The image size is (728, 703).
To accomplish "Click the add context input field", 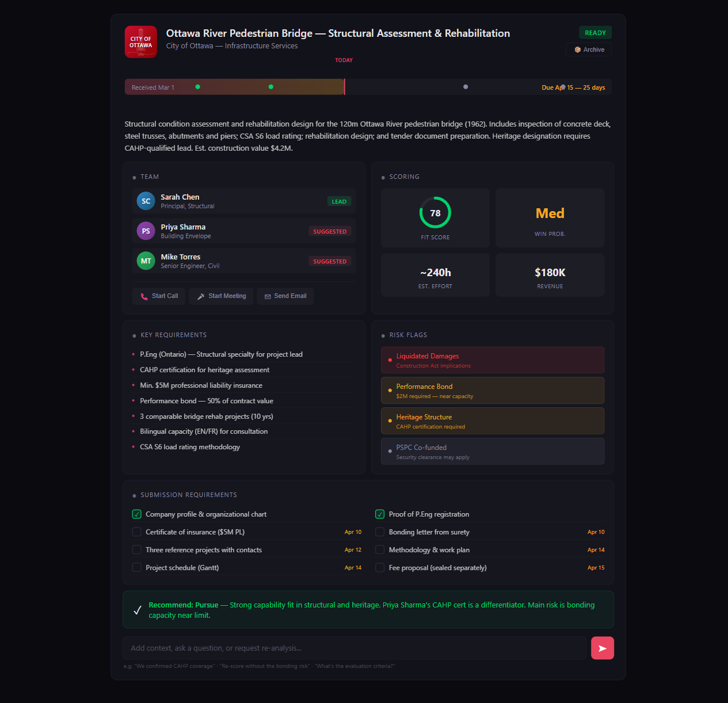I will point(354,648).
